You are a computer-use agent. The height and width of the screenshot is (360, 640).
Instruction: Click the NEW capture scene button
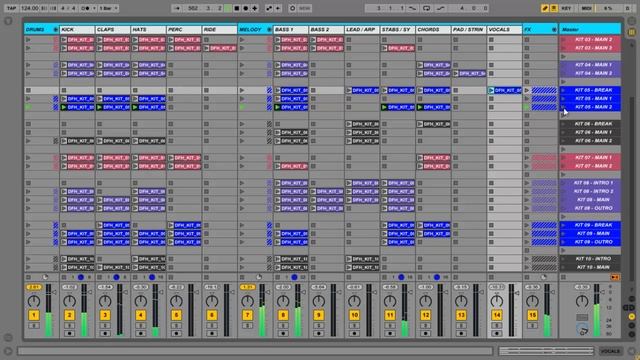305,8
